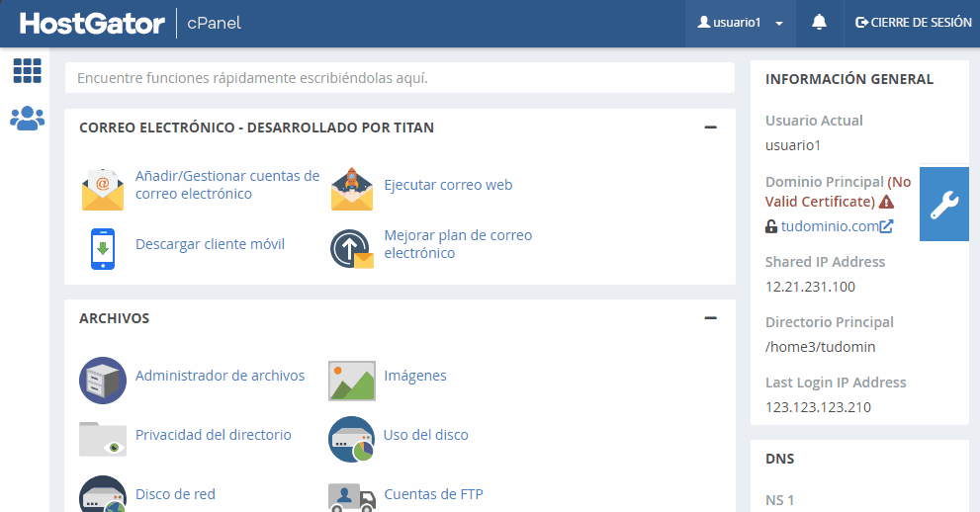Click the email envelope icon for account management
980x512 pixels.
pos(103,189)
